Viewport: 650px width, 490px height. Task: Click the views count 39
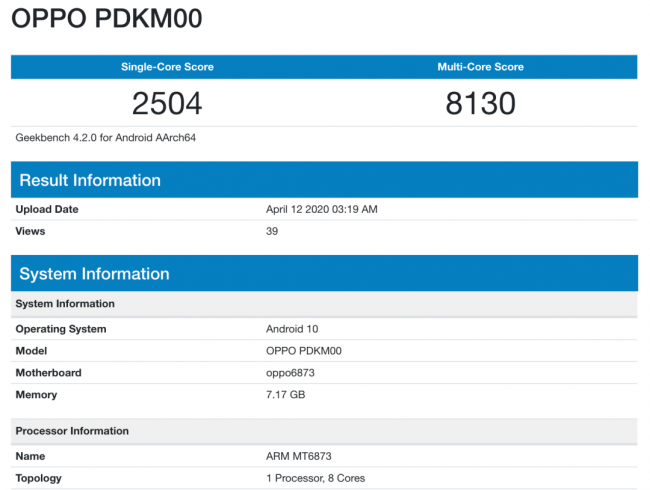click(272, 231)
